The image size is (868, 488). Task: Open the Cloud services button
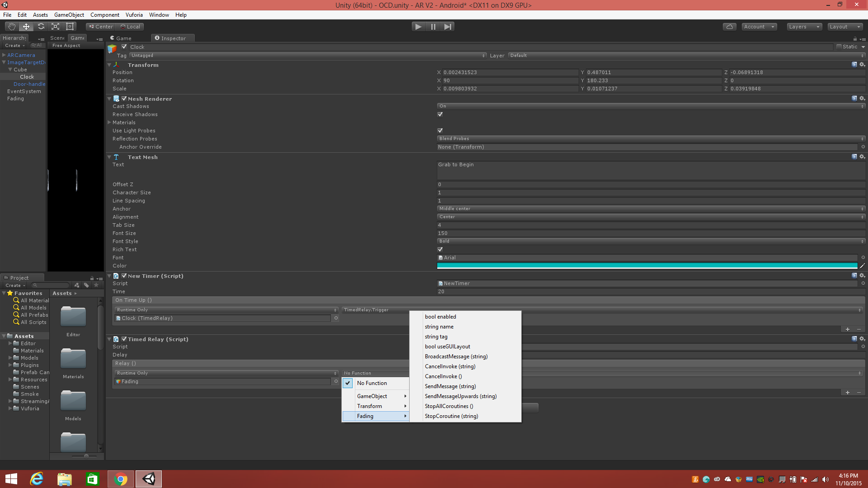pos(730,27)
